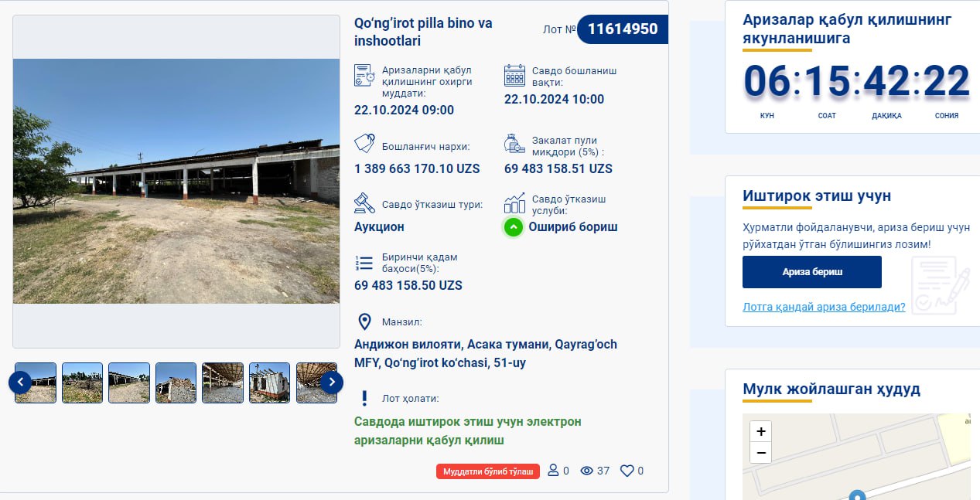Click the address Андижон вилояти, Асака тумани
This screenshot has height=500, width=980.
(486, 353)
